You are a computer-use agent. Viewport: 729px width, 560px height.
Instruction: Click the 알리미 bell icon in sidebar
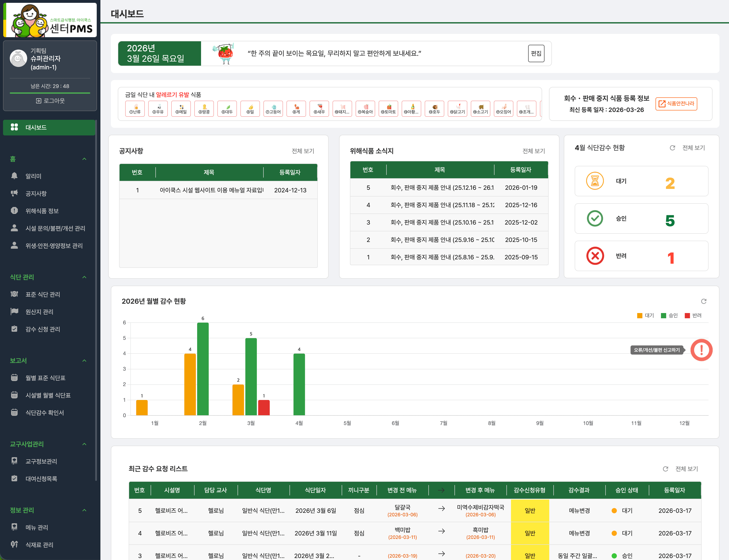14,176
